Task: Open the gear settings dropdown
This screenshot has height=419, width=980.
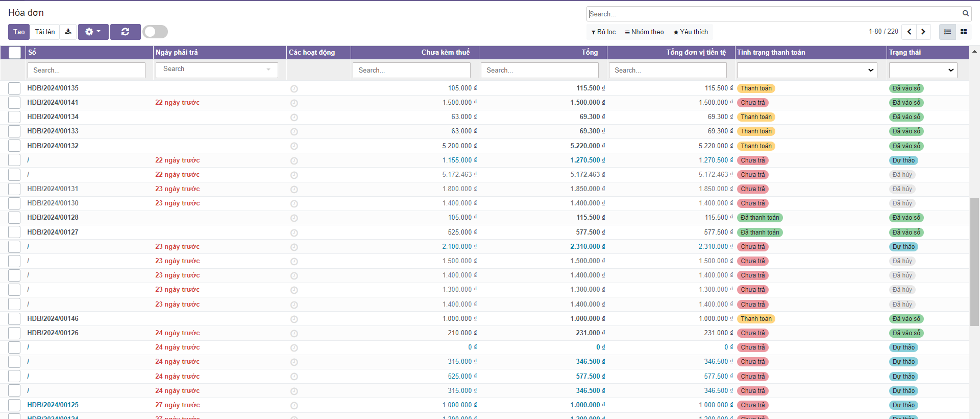Action: tap(93, 32)
